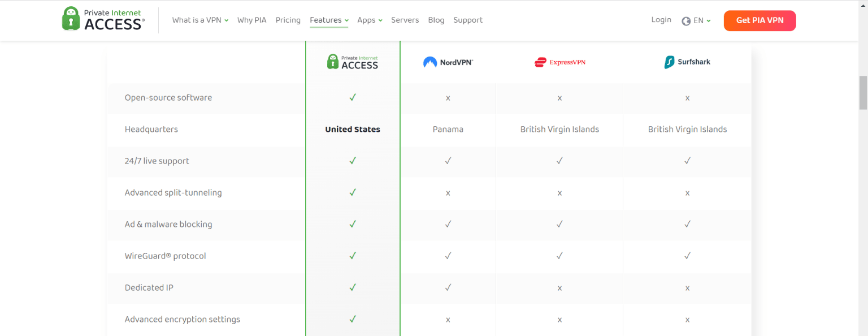Select the NordVPN logo column header
This screenshot has width=868, height=336.
448,62
